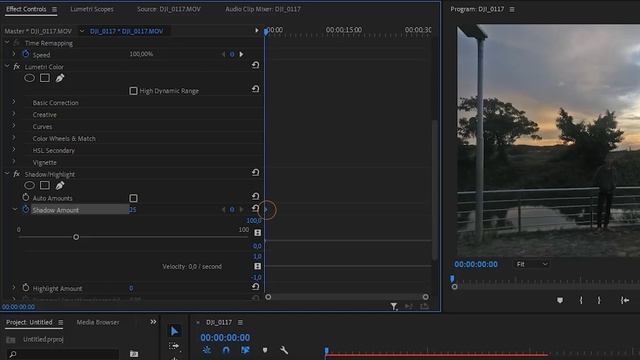This screenshot has height=360, width=640.
Task: Click the Speed value 100,00%
Action: pos(141,54)
